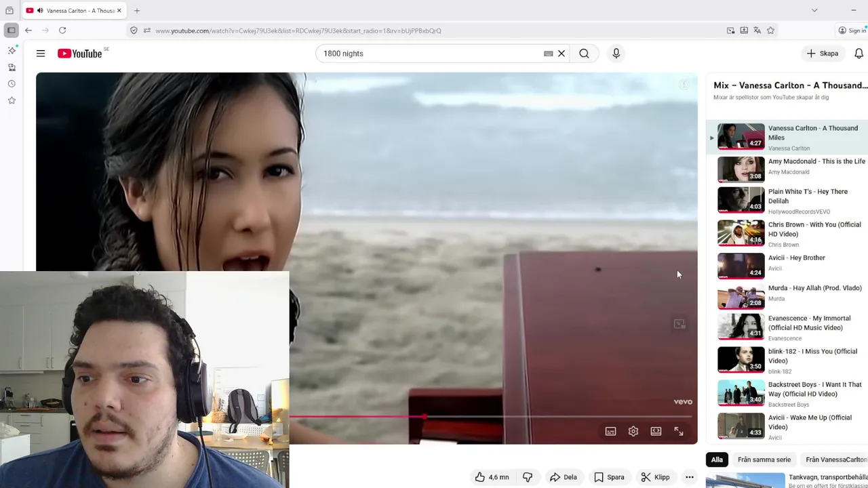Close the Vanessa Carlton browser tab

pyautogui.click(x=119, y=11)
